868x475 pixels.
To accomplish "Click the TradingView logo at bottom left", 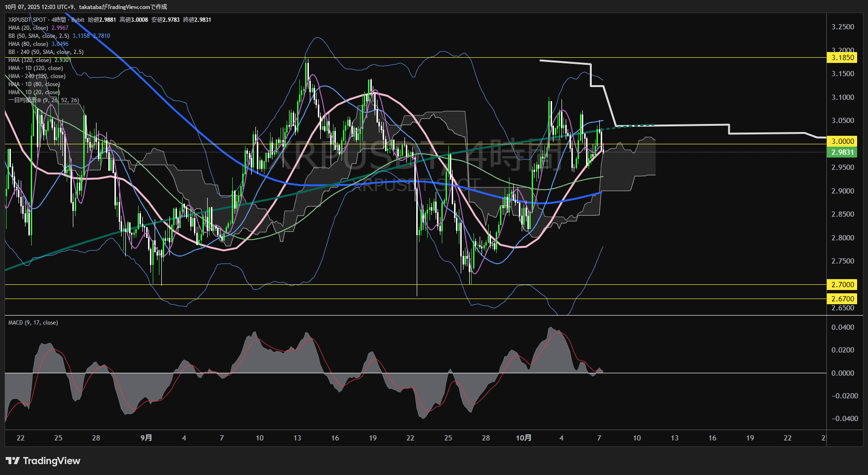I will coord(43,461).
